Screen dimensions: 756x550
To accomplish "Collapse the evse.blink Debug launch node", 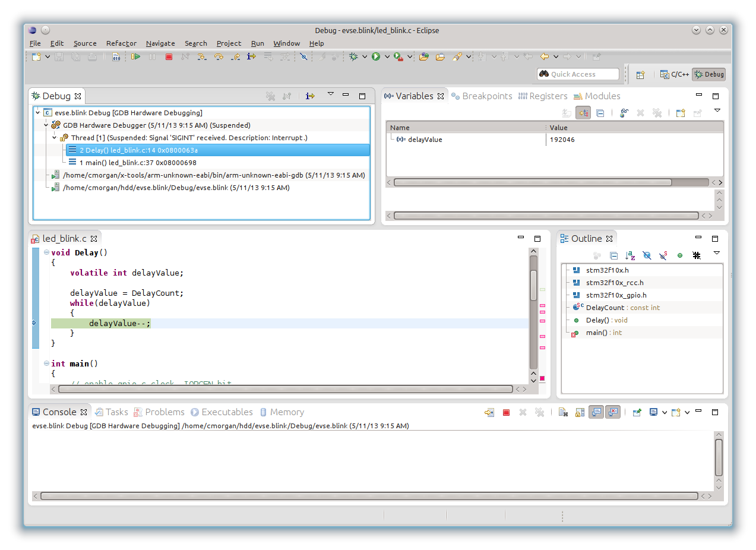I will tap(38, 113).
